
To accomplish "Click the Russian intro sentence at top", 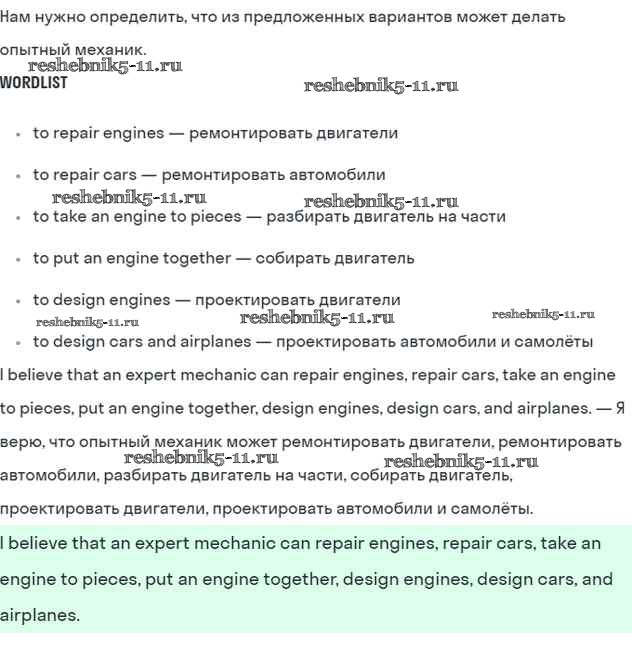I will (282, 34).
